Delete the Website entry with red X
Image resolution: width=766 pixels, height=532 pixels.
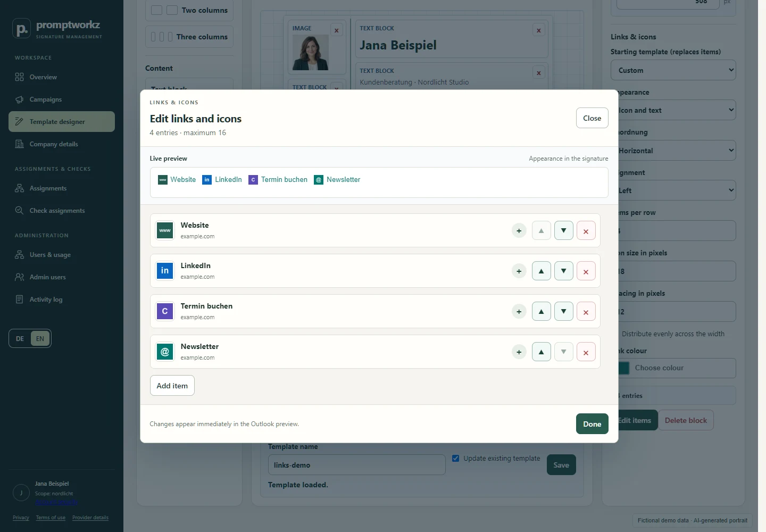coord(586,230)
